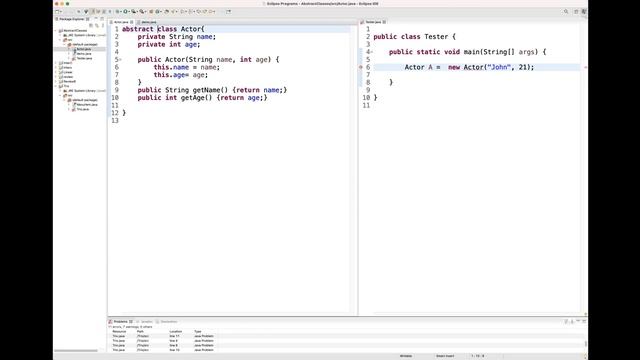Click getAge() method on line 10
This screenshot has width=640, height=360.
[x=197, y=98]
